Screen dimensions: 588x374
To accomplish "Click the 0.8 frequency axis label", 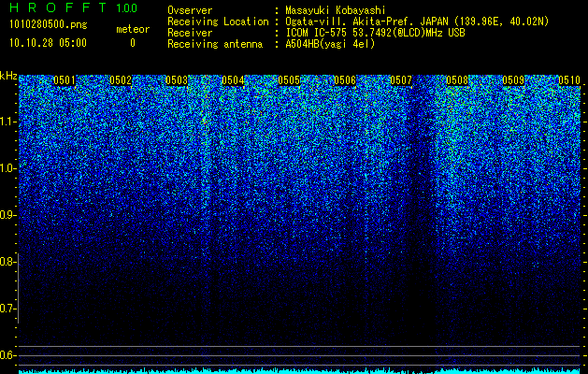I will (x=7, y=262).
